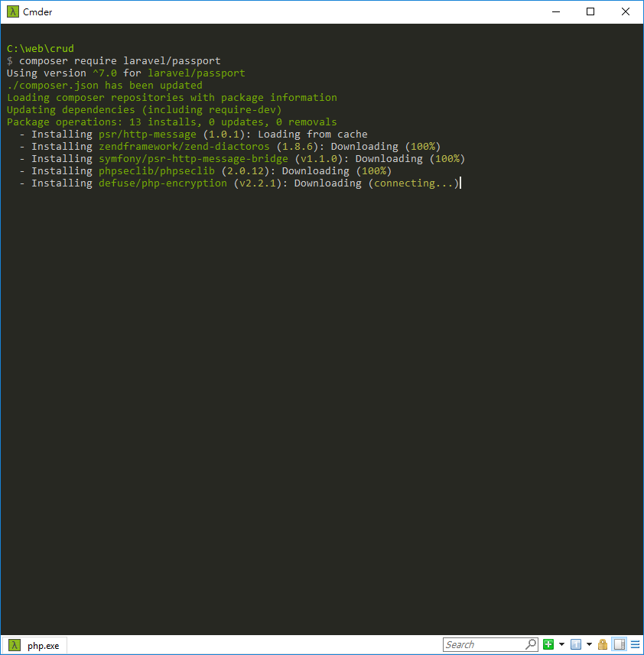This screenshot has height=655, width=644.
Task: Open the console list dropdown arrow
Action: coord(589,644)
